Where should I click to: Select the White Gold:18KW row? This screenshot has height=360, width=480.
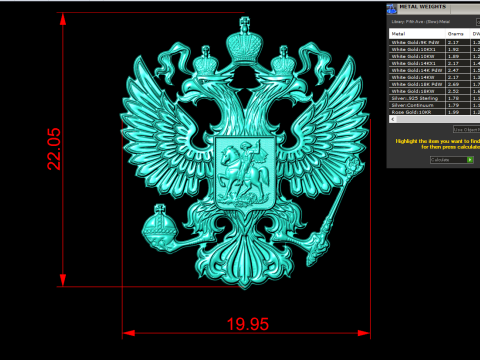[x=434, y=91]
